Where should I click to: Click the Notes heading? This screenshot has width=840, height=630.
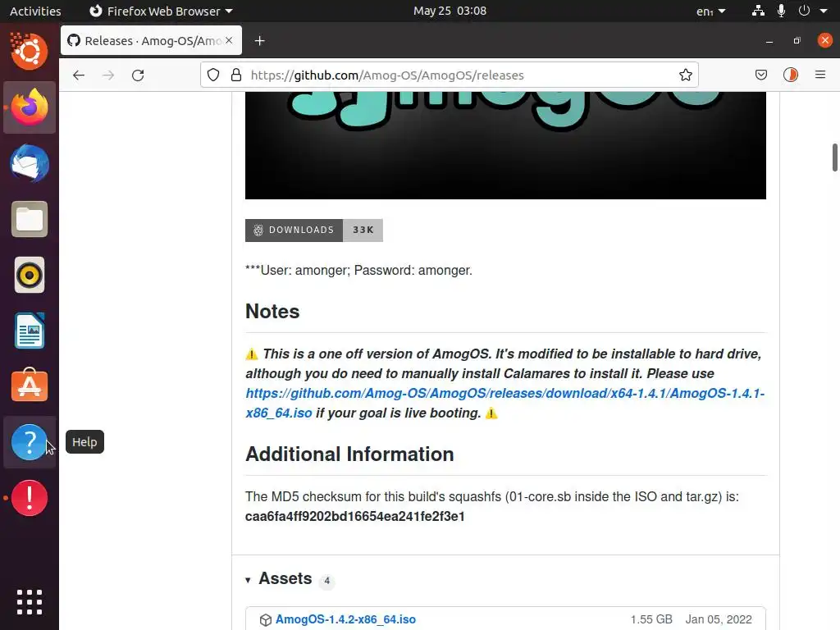[x=272, y=311]
